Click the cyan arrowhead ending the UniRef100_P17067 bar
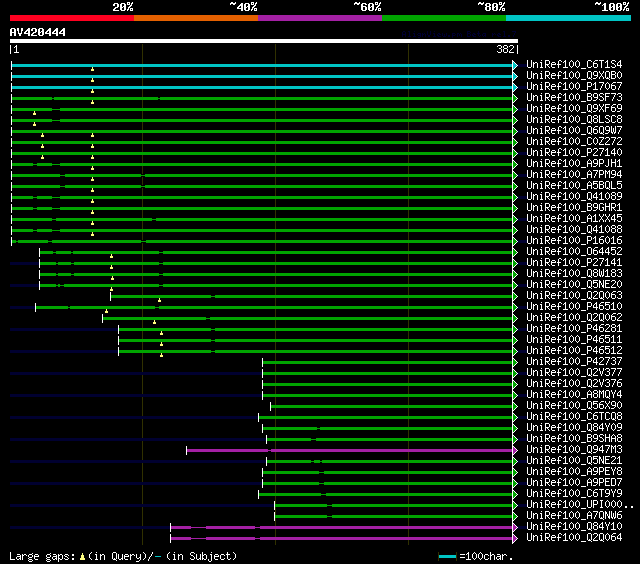Image resolution: width=640 pixels, height=564 pixels. (x=515, y=87)
